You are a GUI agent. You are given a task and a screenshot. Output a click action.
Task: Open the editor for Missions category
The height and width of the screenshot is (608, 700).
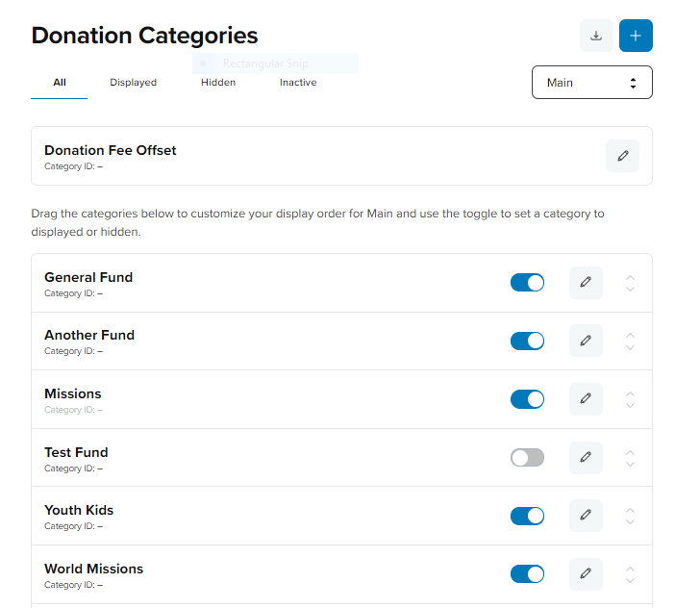point(586,399)
